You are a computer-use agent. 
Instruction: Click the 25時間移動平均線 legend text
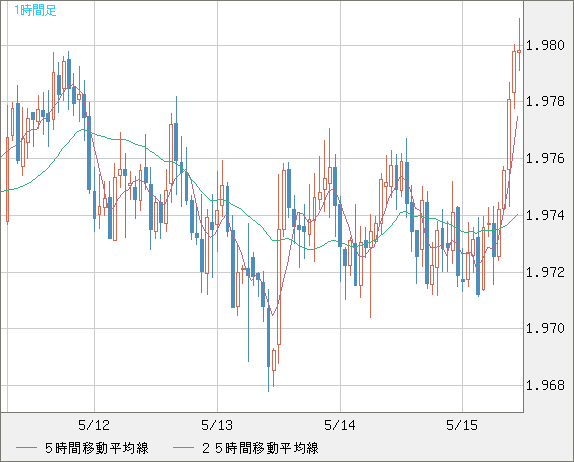(x=261, y=448)
